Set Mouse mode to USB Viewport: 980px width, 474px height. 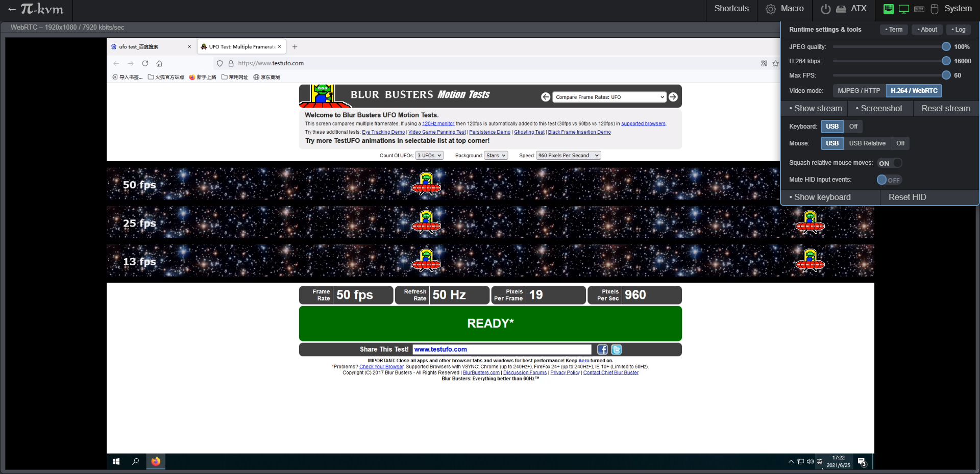pos(832,143)
